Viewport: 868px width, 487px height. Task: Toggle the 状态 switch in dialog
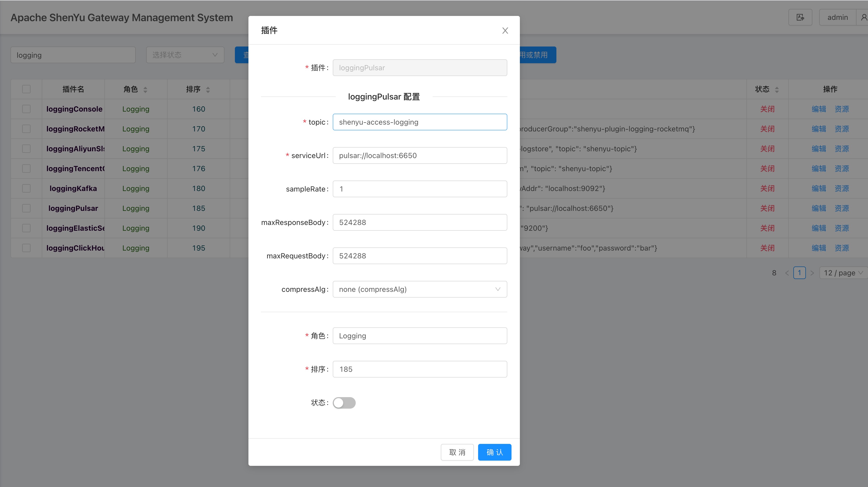[344, 403]
